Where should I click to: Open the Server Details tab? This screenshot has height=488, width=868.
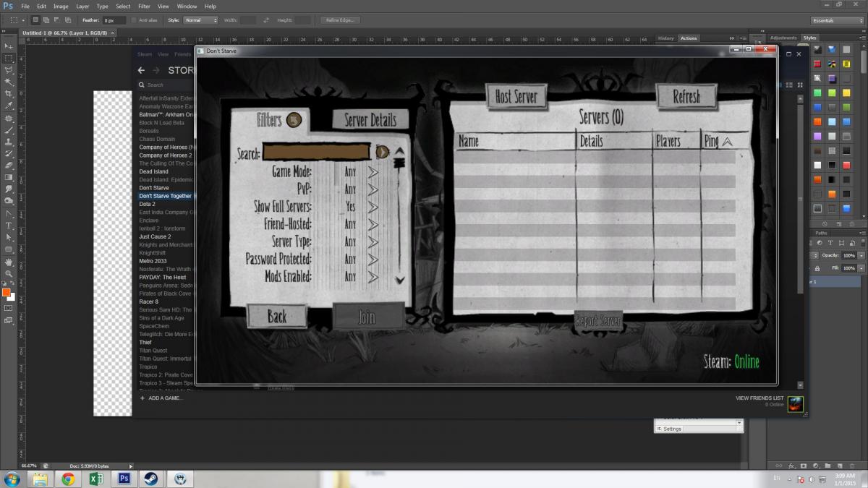[x=370, y=120]
